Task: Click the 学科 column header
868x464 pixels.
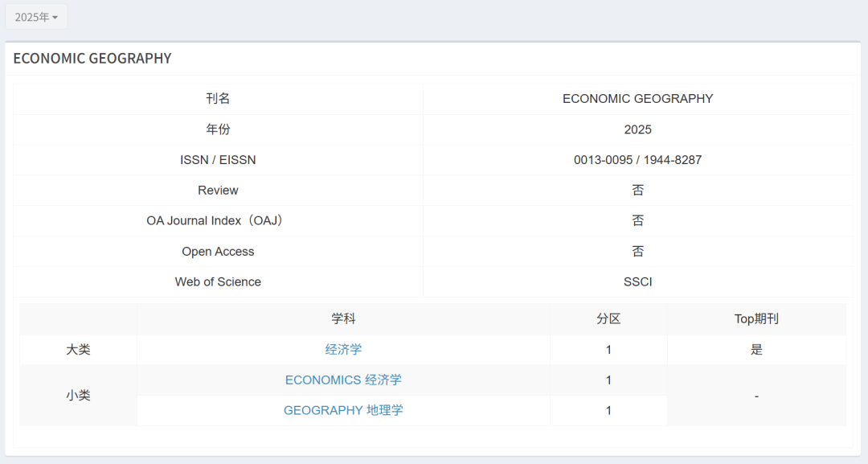Action: [x=343, y=319]
